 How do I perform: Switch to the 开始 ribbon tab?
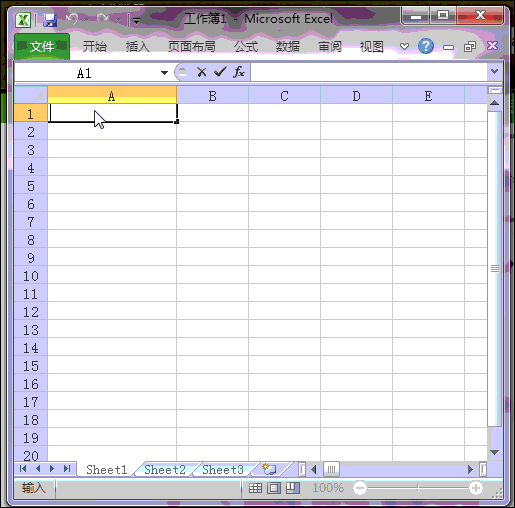tap(94, 46)
